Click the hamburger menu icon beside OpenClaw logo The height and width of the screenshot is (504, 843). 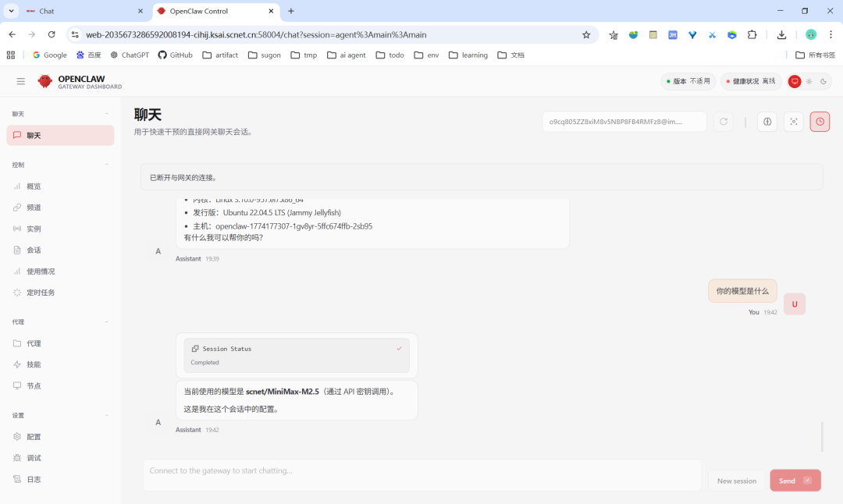click(x=21, y=81)
